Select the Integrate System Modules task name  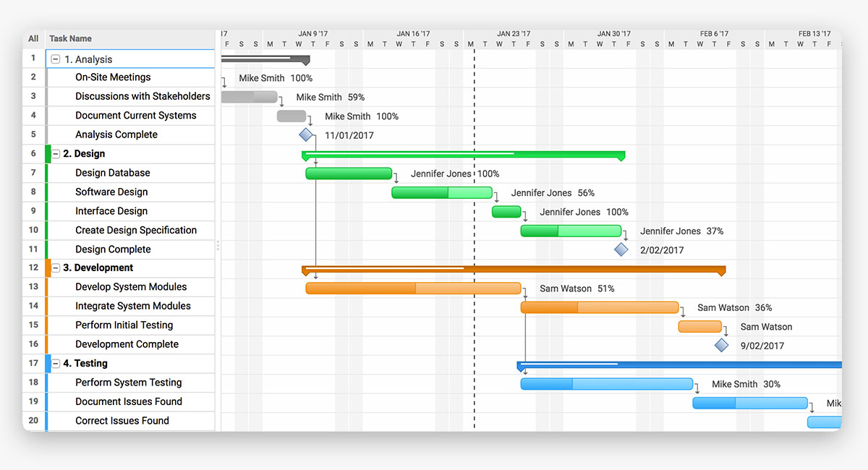(x=133, y=306)
